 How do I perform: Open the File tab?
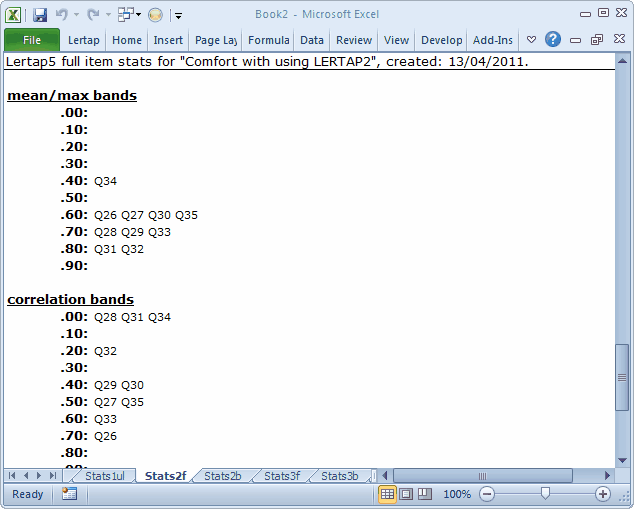(x=32, y=40)
